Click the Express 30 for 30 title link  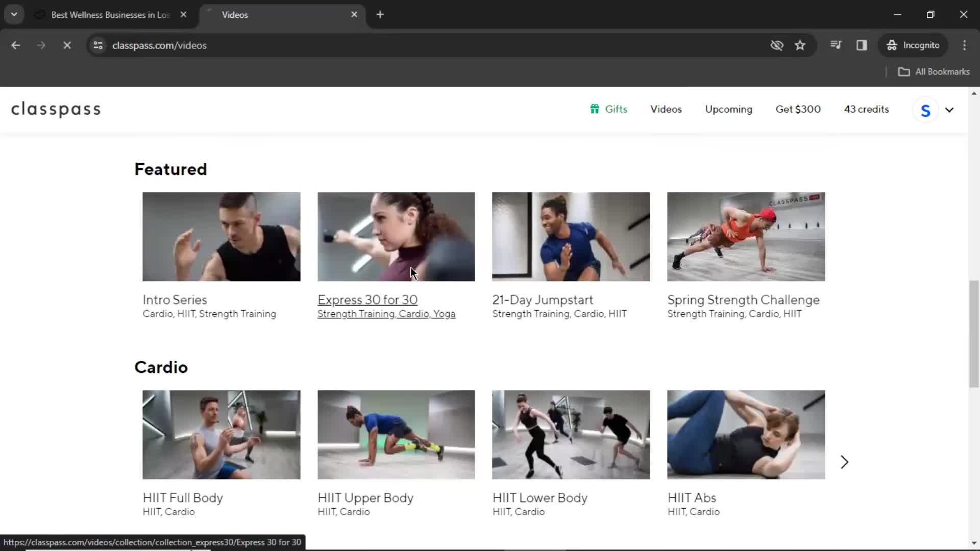click(x=367, y=300)
